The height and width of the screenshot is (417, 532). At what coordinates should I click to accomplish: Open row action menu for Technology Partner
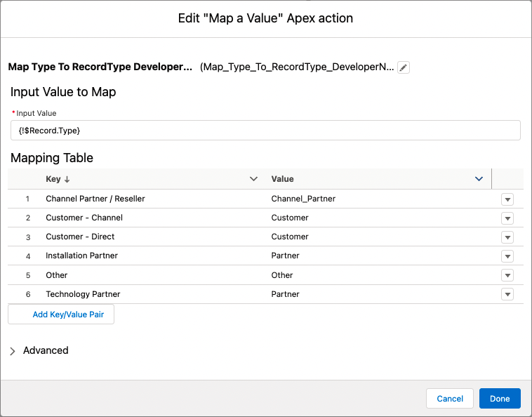click(508, 294)
